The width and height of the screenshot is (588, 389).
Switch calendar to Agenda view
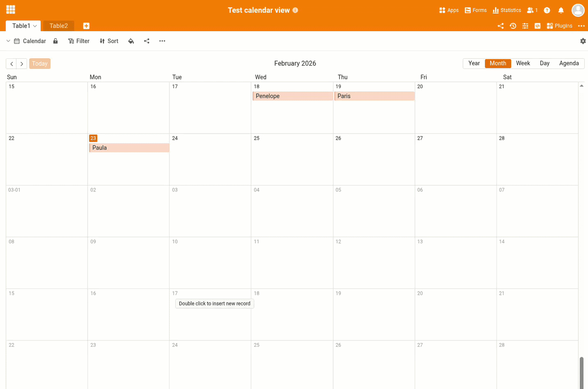coord(569,63)
